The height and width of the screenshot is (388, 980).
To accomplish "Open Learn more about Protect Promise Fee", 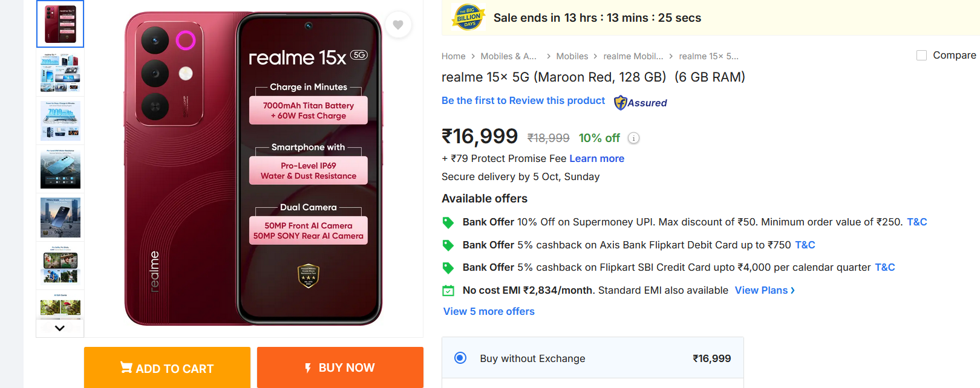I will pos(596,158).
